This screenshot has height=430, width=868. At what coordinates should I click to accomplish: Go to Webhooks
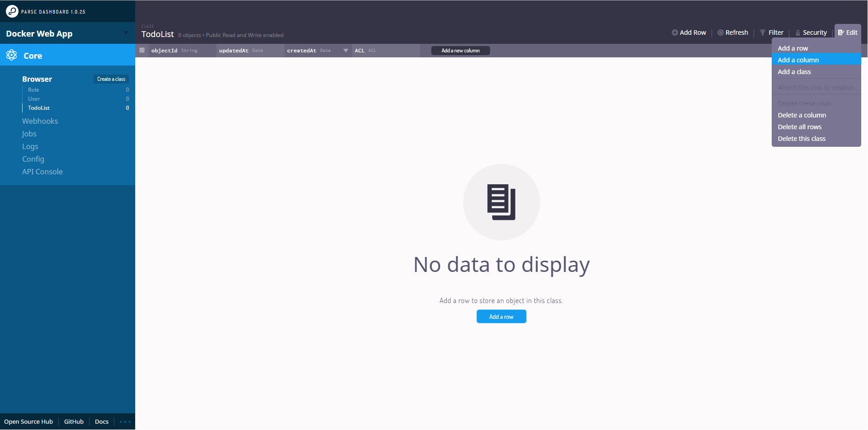[x=40, y=121]
